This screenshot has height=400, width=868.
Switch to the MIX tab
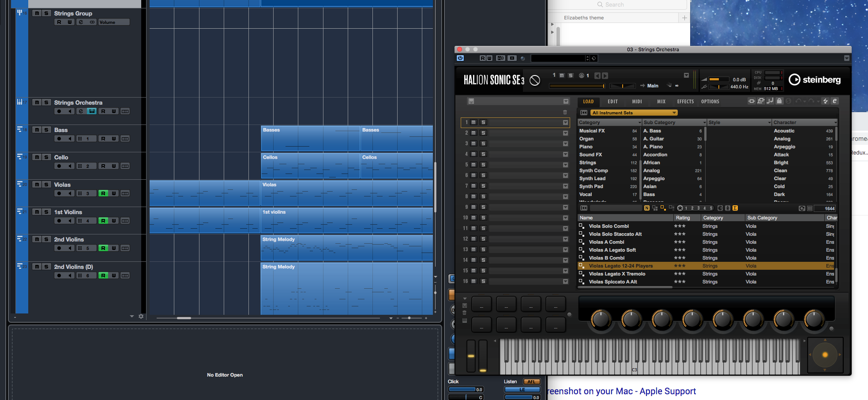point(661,102)
